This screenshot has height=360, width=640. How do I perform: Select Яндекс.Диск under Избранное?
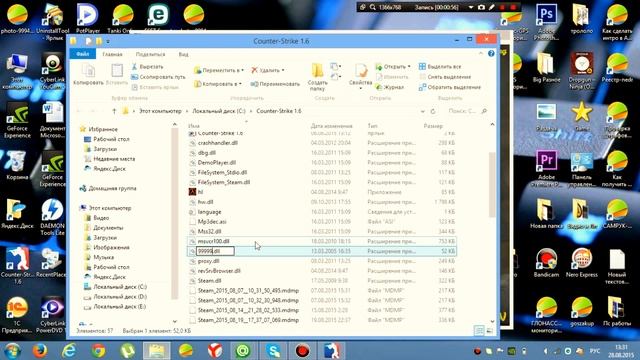pos(104,169)
